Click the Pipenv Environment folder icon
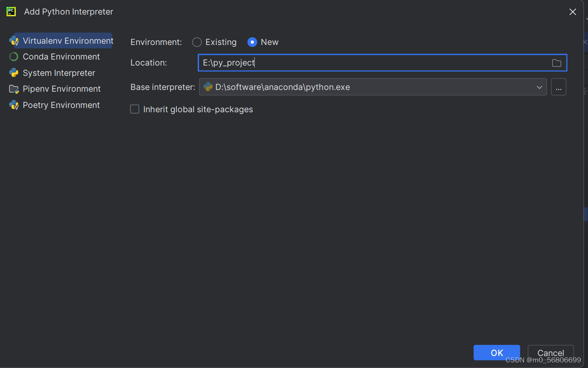The height and width of the screenshot is (368, 588). pyautogui.click(x=14, y=89)
